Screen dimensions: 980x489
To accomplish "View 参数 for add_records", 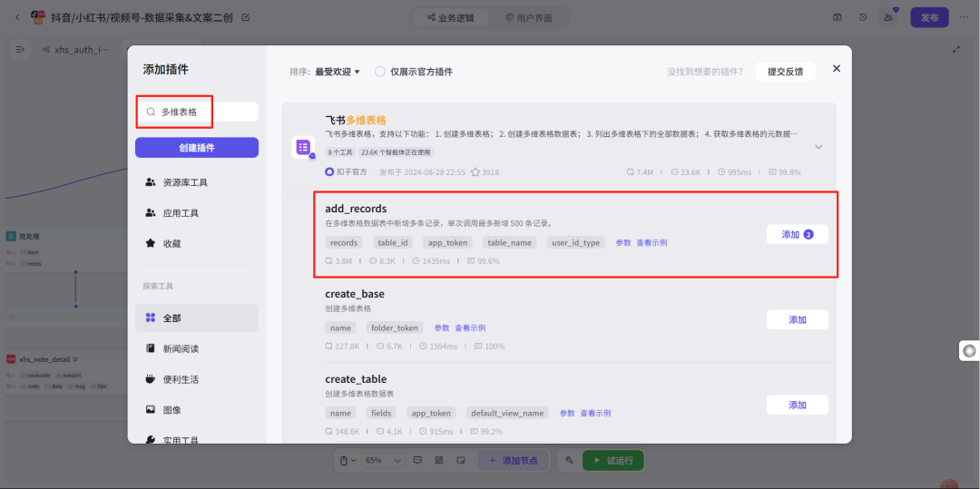I will (623, 242).
